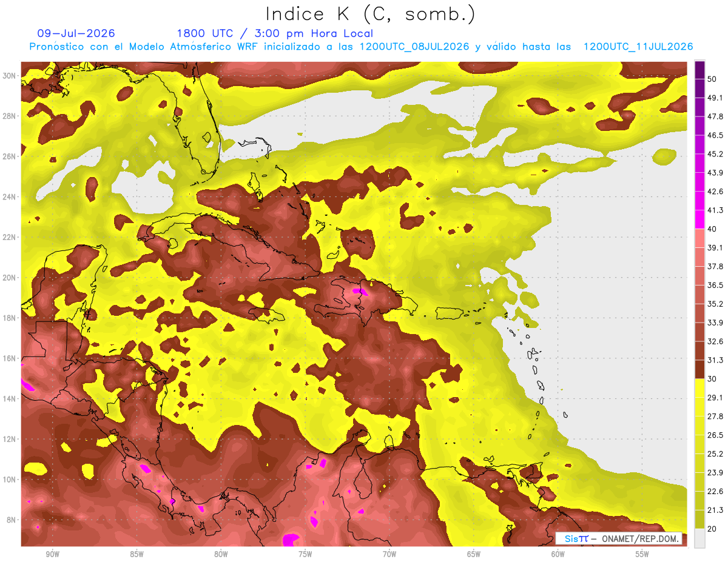The image size is (728, 562).
Task: Click the colorbar value 50
Action: tap(712, 79)
